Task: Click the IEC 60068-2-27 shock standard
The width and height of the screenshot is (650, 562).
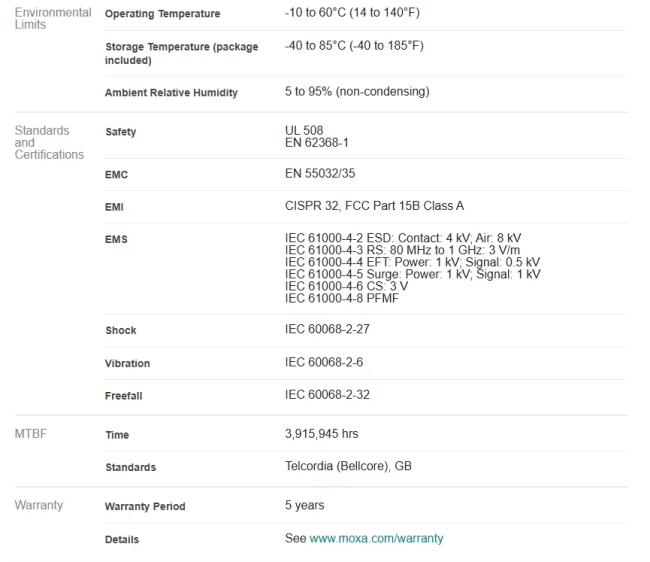Action: 327,329
